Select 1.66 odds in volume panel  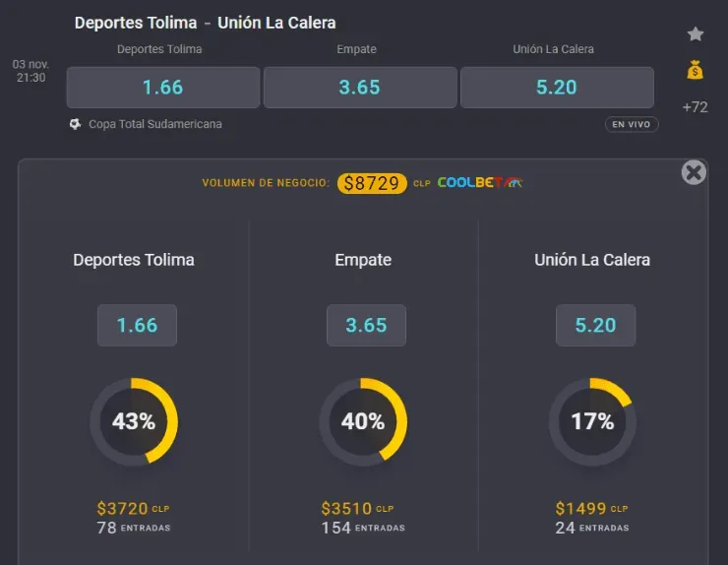pos(137,326)
